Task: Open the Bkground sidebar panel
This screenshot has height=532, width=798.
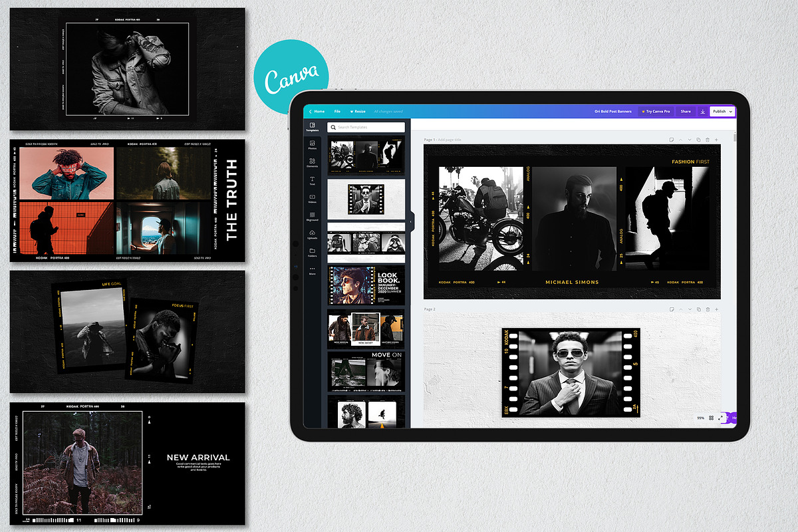Action: coord(313,216)
